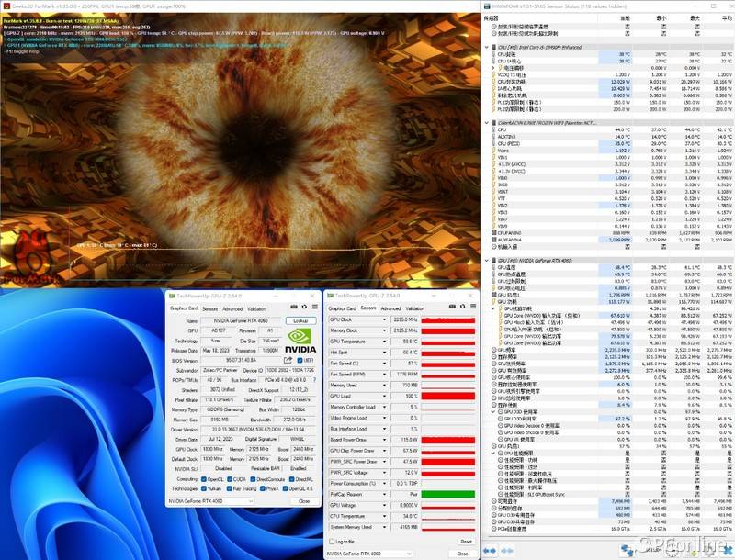This screenshot has height=560, width=735.
Task: Click the question mark beside Bus Interface
Action: [314, 380]
